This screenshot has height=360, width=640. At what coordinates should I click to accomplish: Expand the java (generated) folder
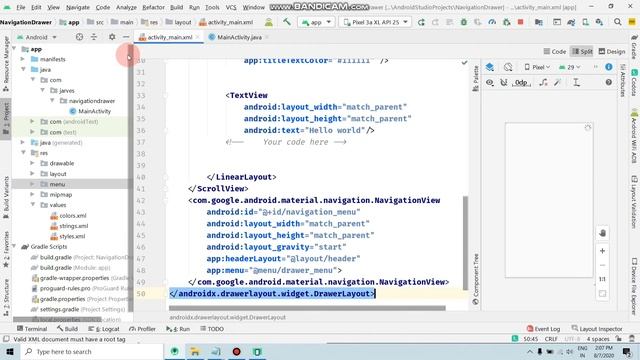tap(23, 142)
